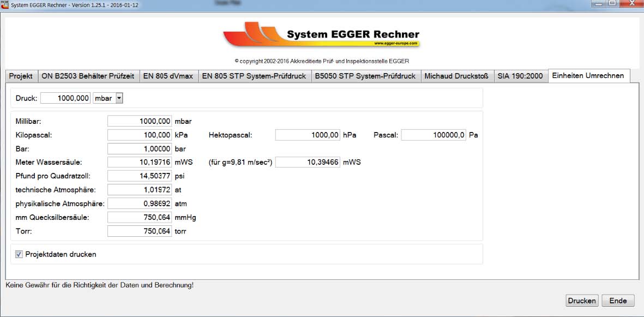The width and height of the screenshot is (644, 317).
Task: Select the Einheiten Umrechnen tab
Action: click(x=588, y=76)
